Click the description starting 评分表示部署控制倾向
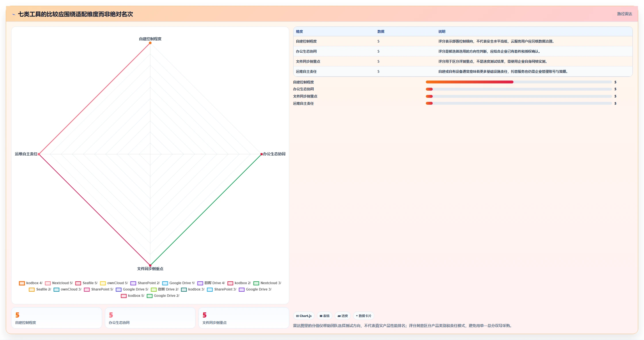 496,41
